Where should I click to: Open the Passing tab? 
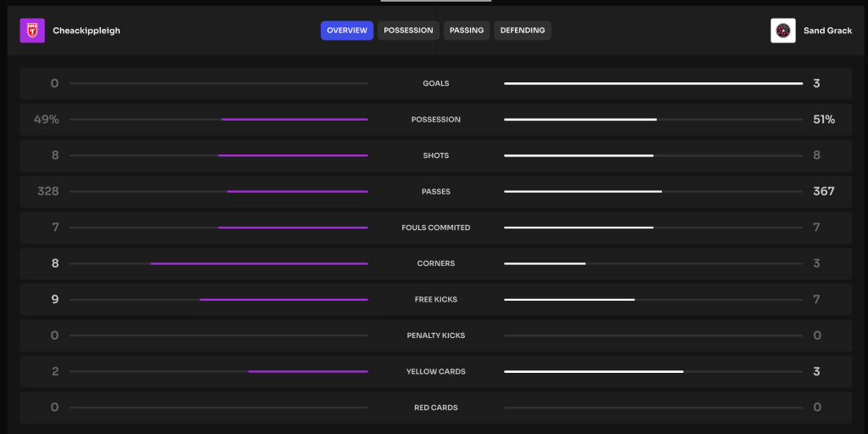point(467,31)
